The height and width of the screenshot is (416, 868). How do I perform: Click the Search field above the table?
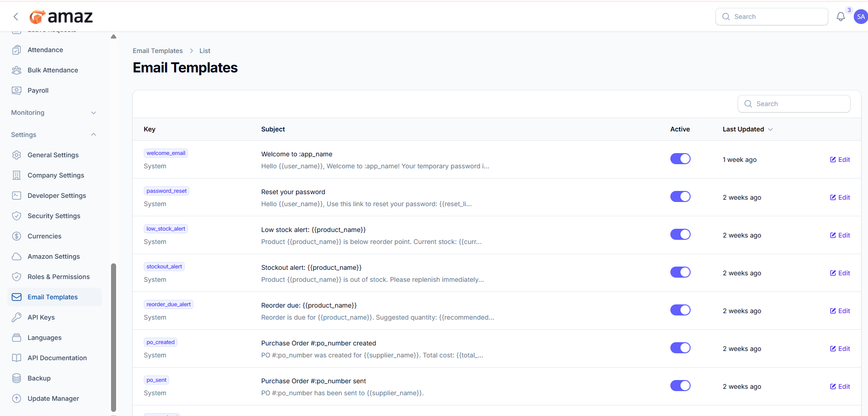794,104
